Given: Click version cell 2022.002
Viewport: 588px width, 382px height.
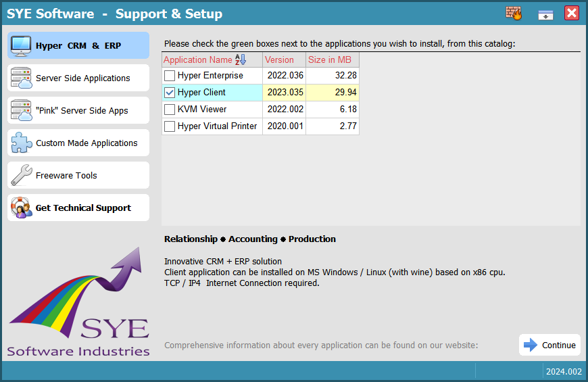Looking at the screenshot, I should (285, 110).
